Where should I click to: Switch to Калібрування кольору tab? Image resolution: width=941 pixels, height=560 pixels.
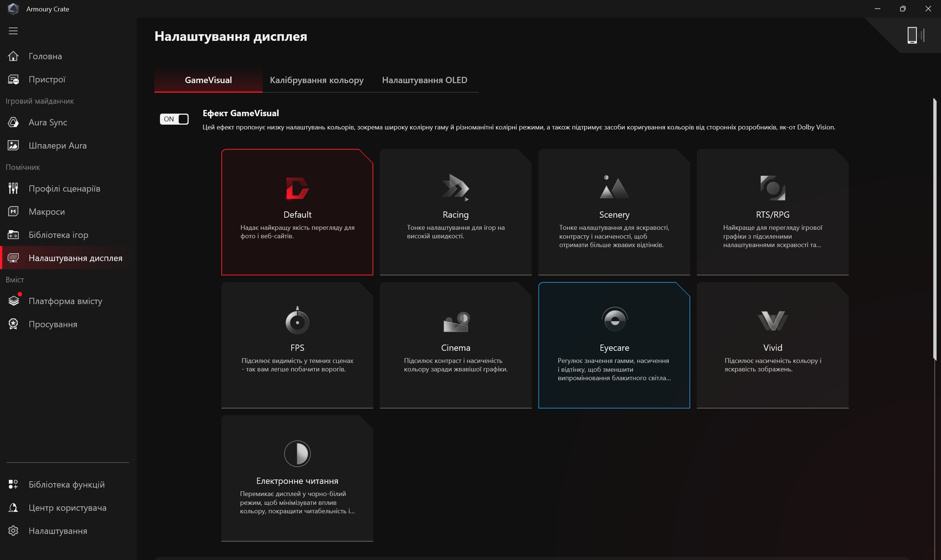click(x=317, y=80)
